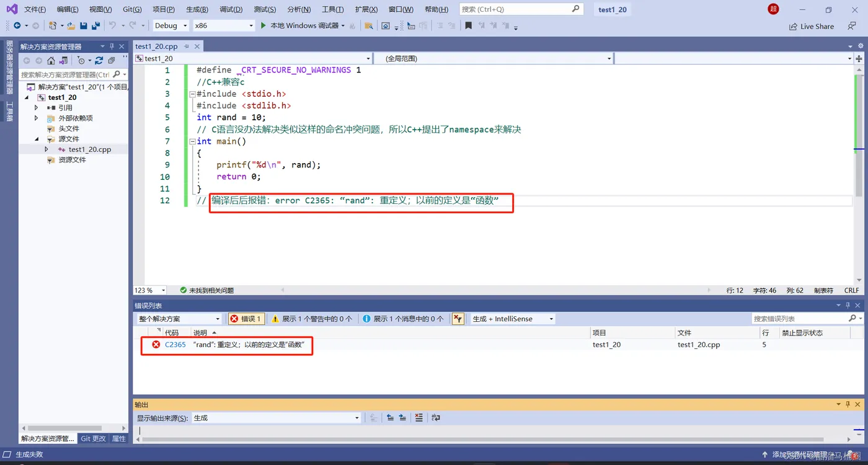Select the 外部依赖项 tree item
Screen dimensions: 868x465
pyautogui.click(x=76, y=118)
